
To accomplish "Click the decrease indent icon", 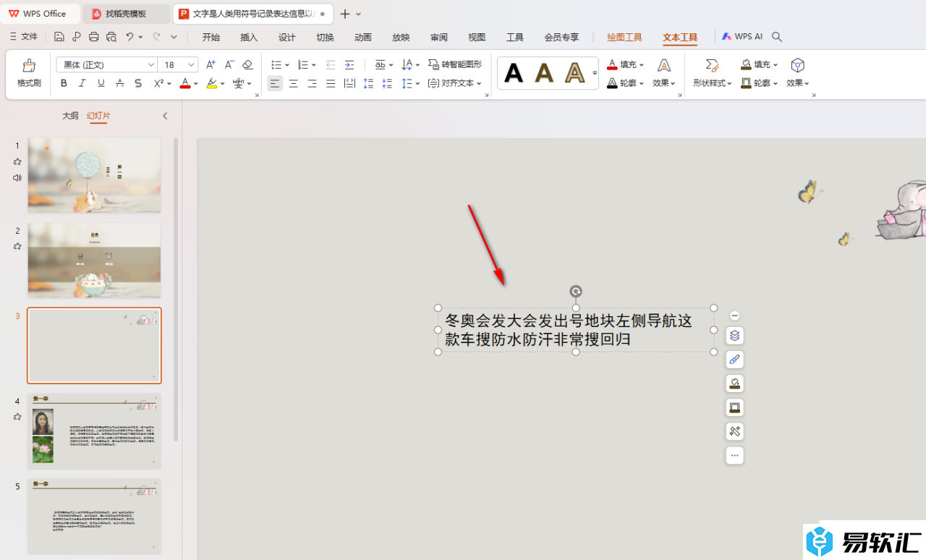I will 331,65.
